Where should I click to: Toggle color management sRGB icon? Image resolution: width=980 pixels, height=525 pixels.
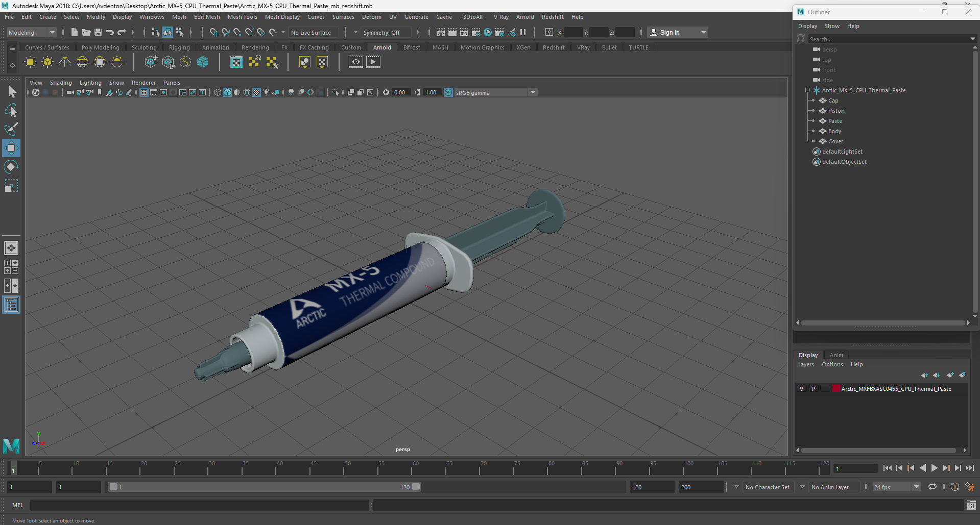(x=448, y=92)
